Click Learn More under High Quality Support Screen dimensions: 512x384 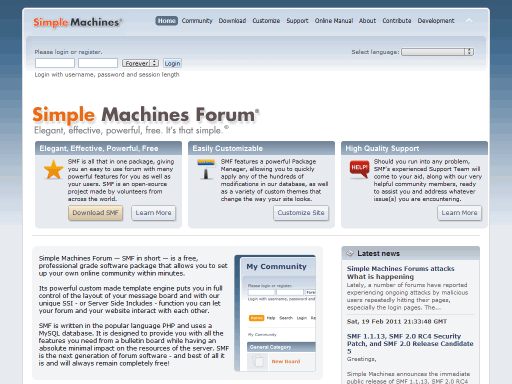point(459,213)
